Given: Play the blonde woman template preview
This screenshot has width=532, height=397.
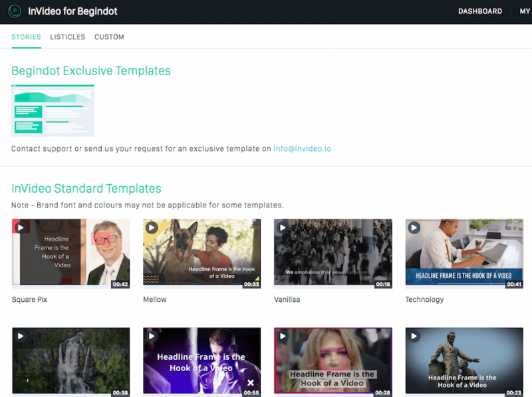Looking at the screenshot, I should click(x=283, y=336).
